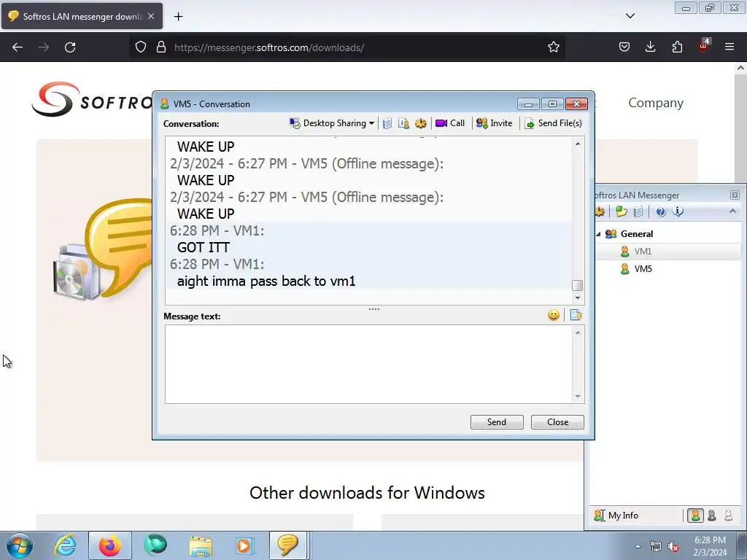This screenshot has width=747, height=560.
Task: Open the list all tabs dropdown
Action: coord(630,16)
